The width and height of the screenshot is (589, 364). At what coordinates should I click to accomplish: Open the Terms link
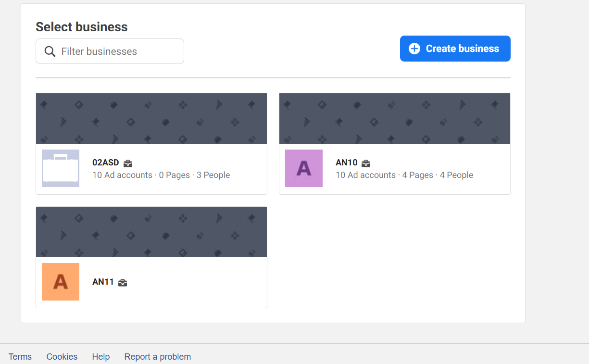tap(20, 357)
